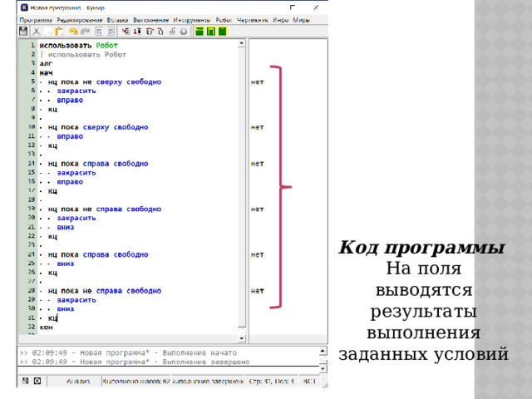This screenshot has width=532, height=399.
Task: Click margin 'нет' result beside line 28
Action: coord(257,291)
